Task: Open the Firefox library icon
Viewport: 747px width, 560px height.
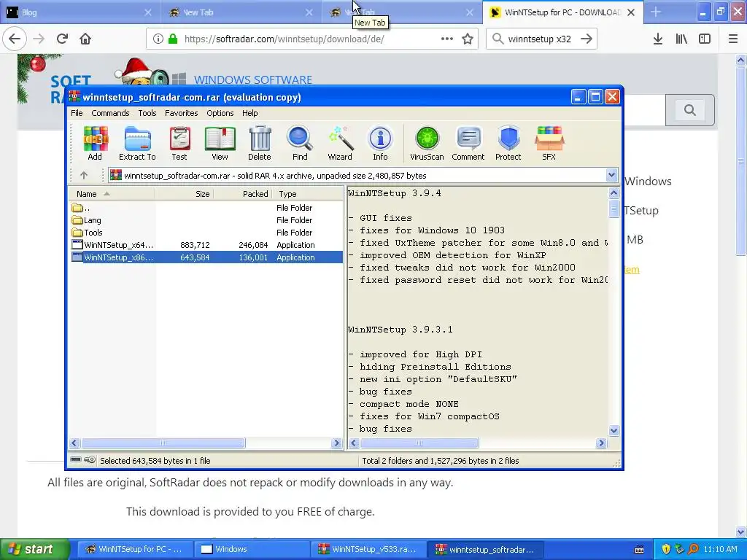Action: 681,39
